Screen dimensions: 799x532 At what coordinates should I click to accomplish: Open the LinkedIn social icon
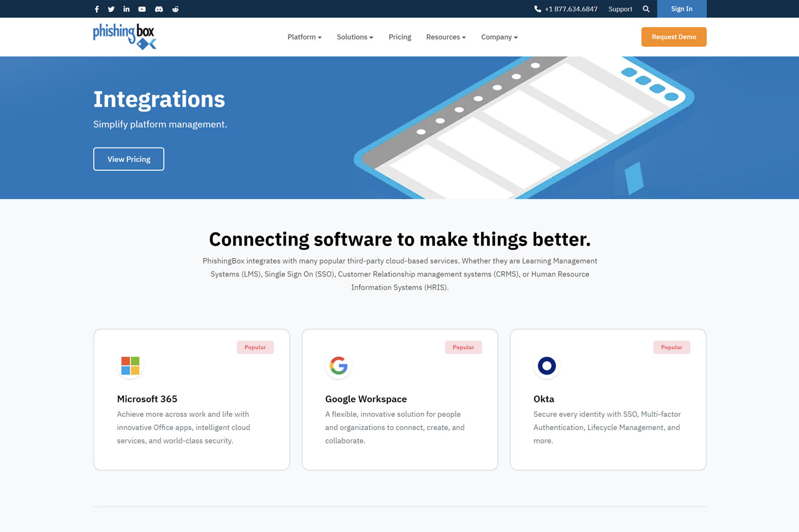[x=126, y=9]
